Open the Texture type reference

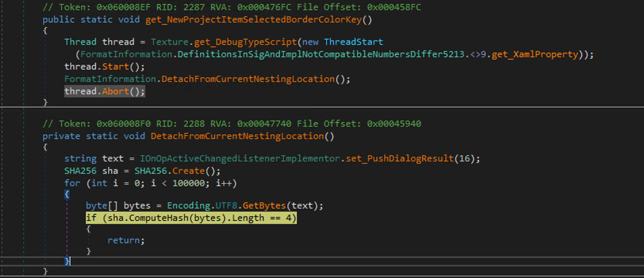[x=169, y=42]
